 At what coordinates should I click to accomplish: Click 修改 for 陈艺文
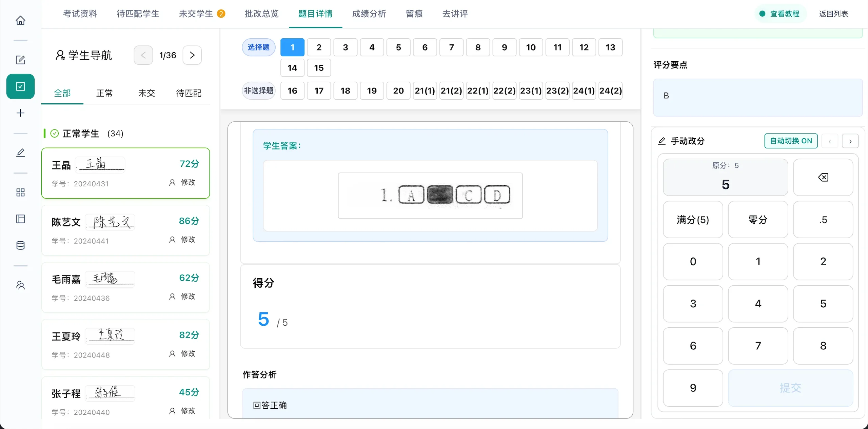[x=188, y=240]
